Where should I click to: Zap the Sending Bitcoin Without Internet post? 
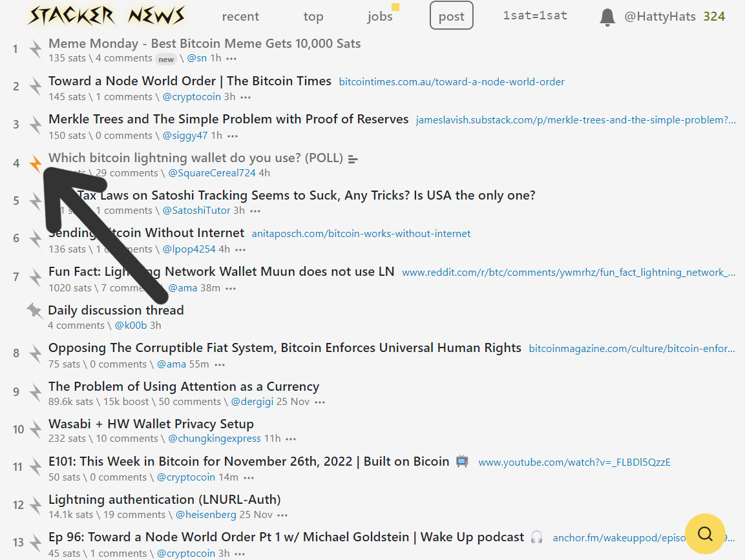(x=36, y=238)
